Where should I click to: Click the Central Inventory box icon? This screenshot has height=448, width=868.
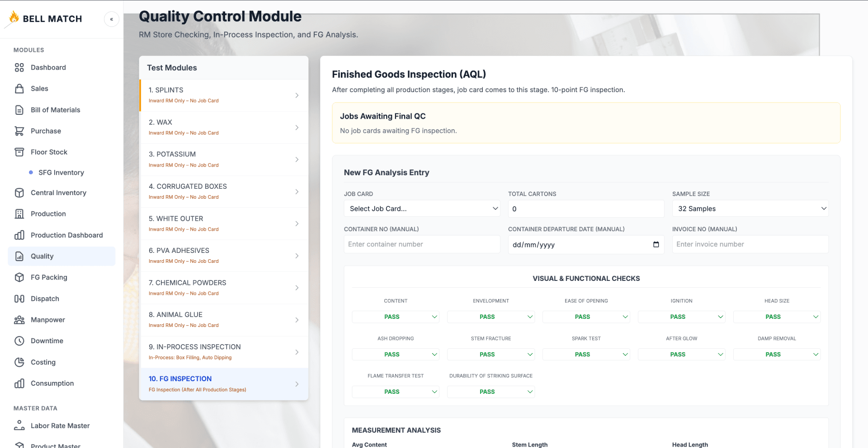pyautogui.click(x=19, y=193)
